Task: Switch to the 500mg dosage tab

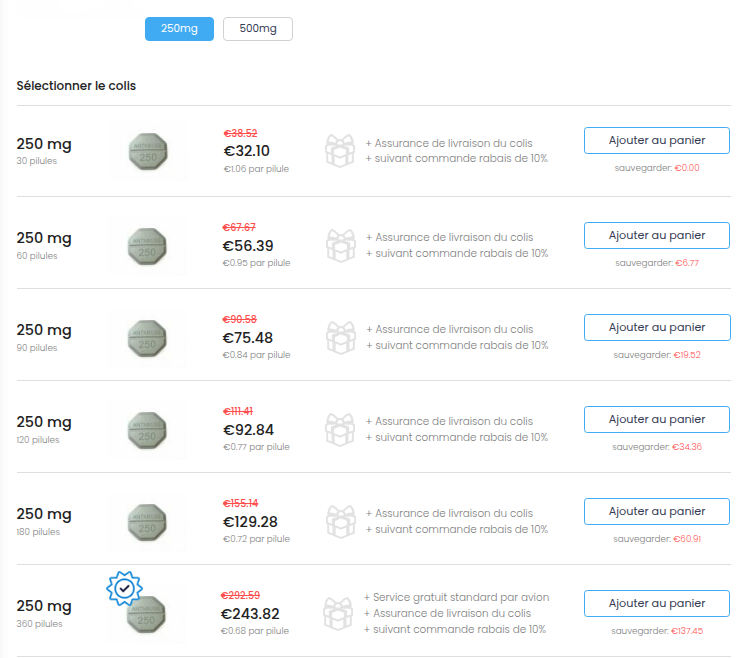Action: coord(257,29)
